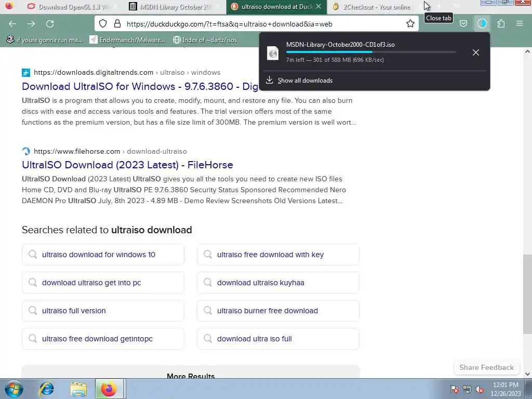Open the list all tabs dropdown arrow
This screenshot has width=532, height=399.
pyautogui.click(x=456, y=5)
